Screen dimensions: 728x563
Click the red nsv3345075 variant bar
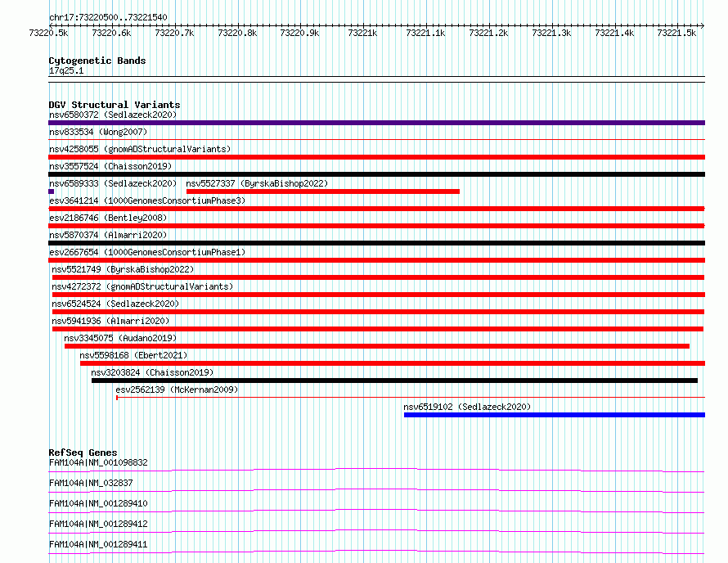(x=377, y=346)
